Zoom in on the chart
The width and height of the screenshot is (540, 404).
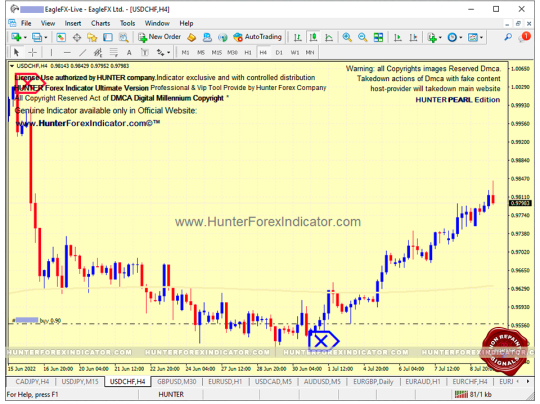[347, 37]
